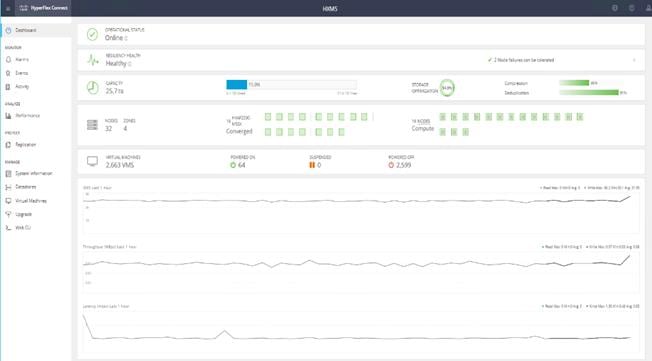Click the nodes count 32

(x=109, y=129)
